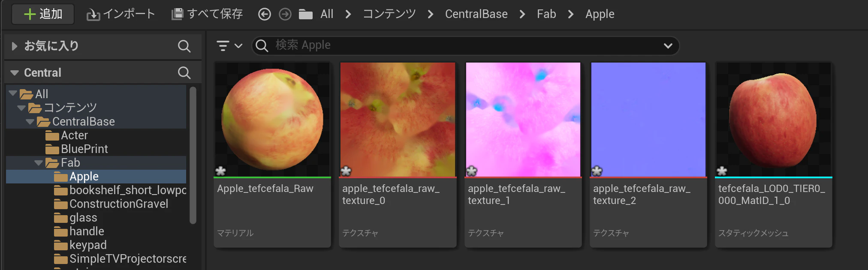Click the folder tree's vertical scrollbar
This screenshot has width=868, height=270.
point(193,155)
